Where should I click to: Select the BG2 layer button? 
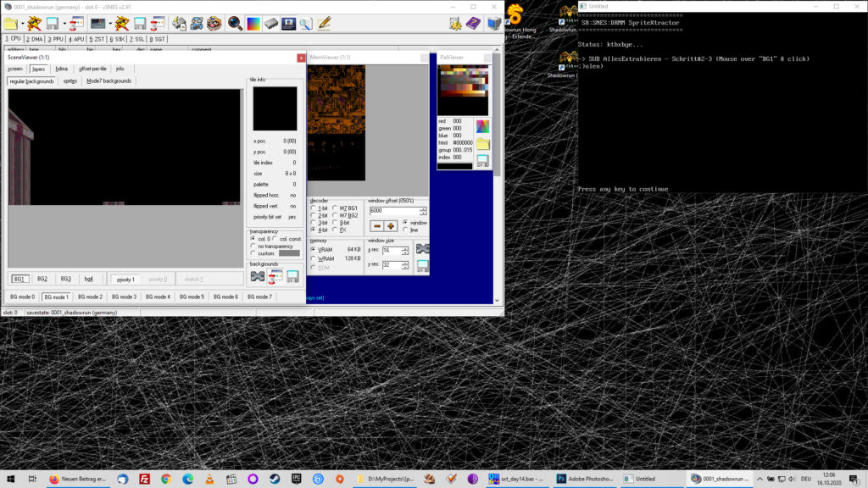click(42, 279)
